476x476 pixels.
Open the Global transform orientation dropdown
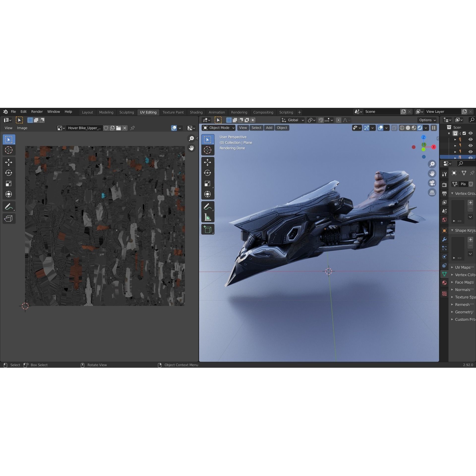click(x=292, y=120)
